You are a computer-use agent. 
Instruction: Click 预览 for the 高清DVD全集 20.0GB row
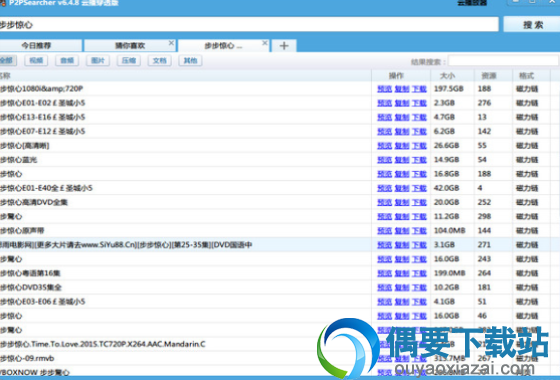[385, 202]
